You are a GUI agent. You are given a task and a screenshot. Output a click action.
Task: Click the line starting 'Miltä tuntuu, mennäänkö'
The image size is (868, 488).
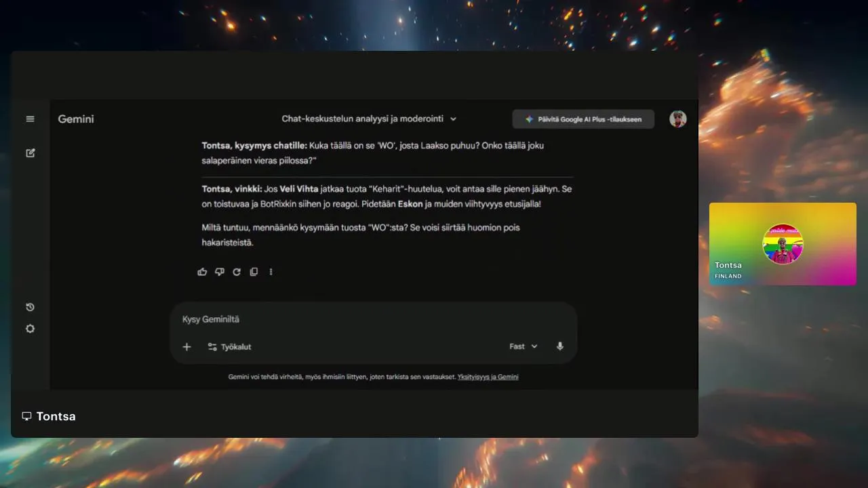[x=361, y=228]
